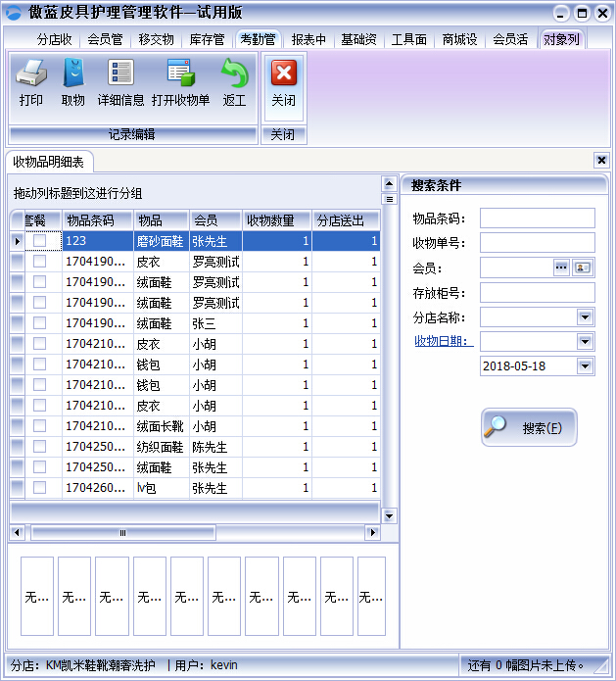Open the 收物日期 start date dropdown
The width and height of the screenshot is (616, 681).
pos(586,342)
